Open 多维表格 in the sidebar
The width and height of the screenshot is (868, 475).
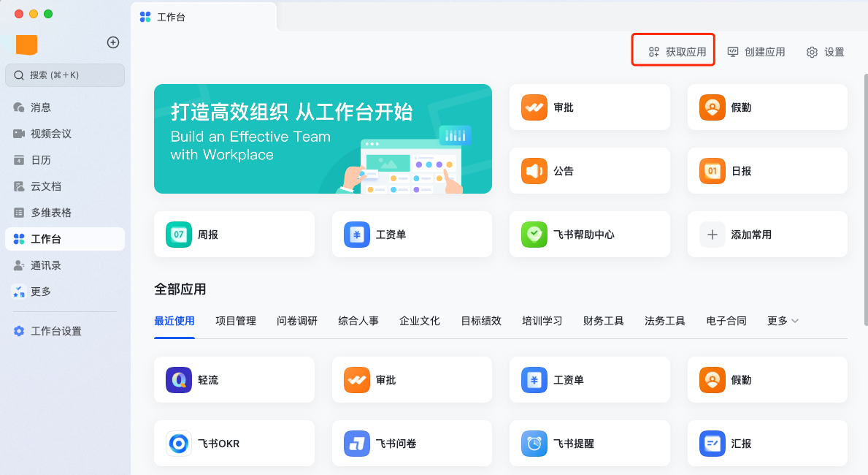65,212
